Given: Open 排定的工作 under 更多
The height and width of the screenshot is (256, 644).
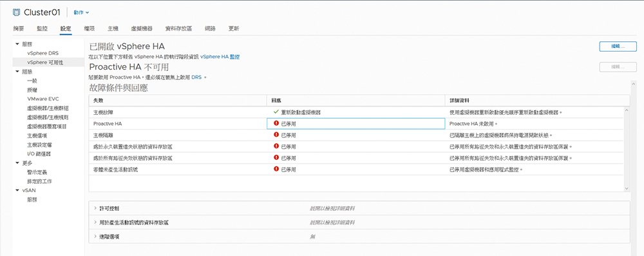Looking at the screenshot, I should click(39, 181).
